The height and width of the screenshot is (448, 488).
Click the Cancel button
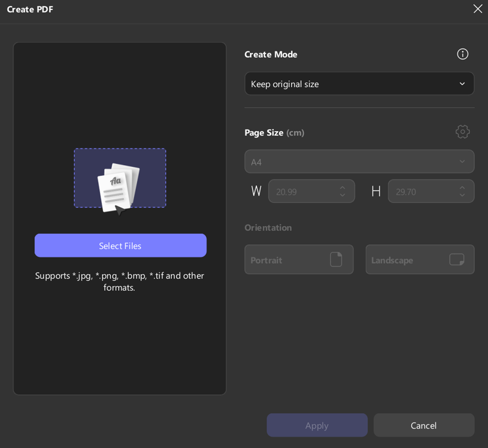pos(424,425)
